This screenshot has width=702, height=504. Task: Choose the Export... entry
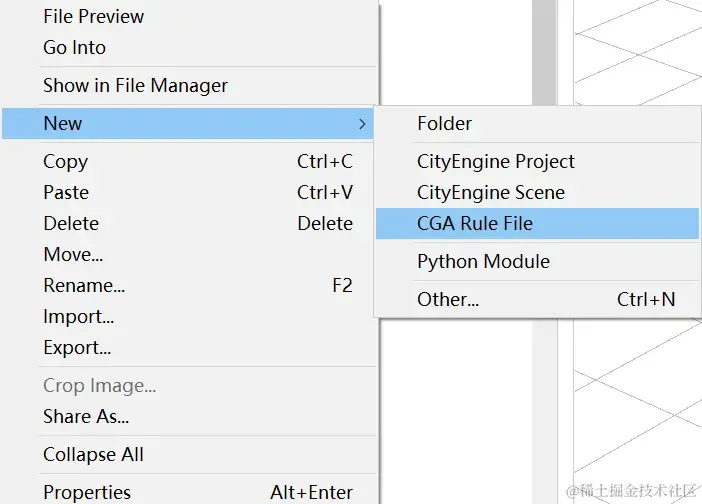pyautogui.click(x=77, y=348)
